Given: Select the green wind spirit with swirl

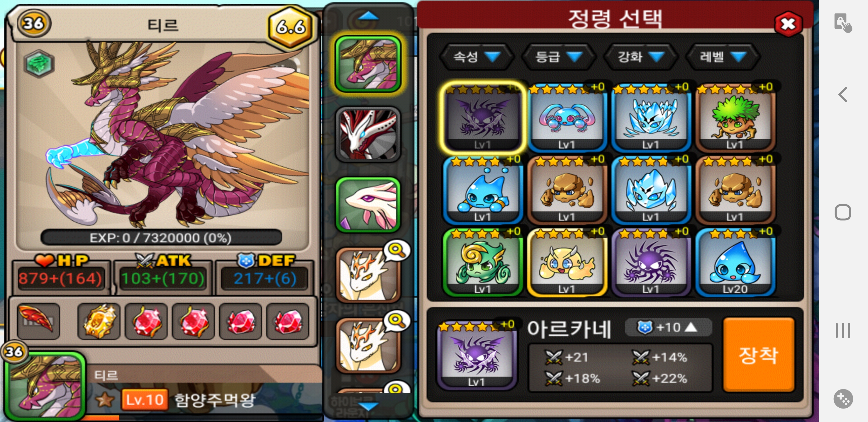Looking at the screenshot, I should [x=482, y=262].
